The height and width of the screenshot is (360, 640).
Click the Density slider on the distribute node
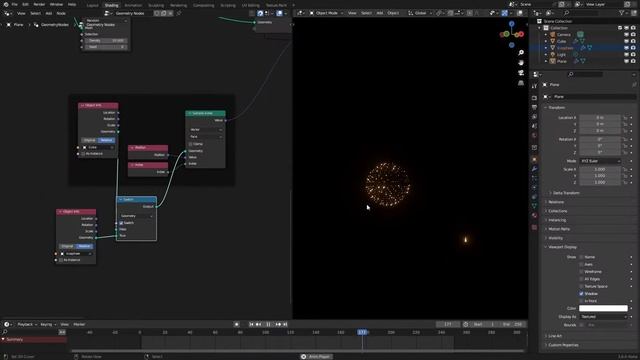pyautogui.click(x=106, y=40)
